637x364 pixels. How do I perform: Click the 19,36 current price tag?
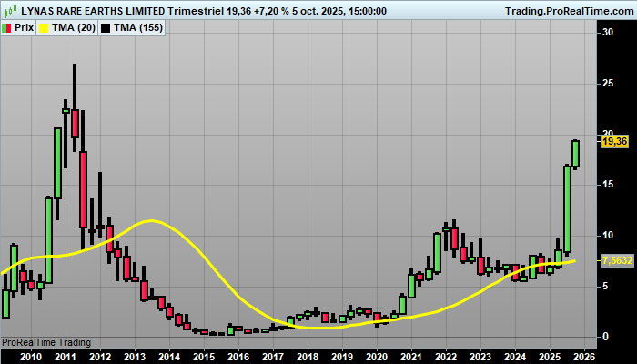click(615, 141)
